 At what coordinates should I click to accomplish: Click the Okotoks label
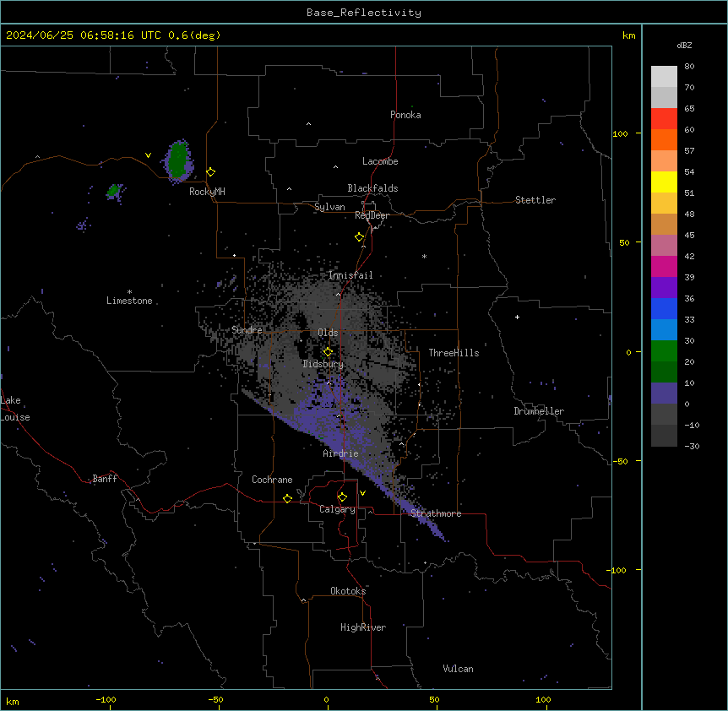click(348, 591)
